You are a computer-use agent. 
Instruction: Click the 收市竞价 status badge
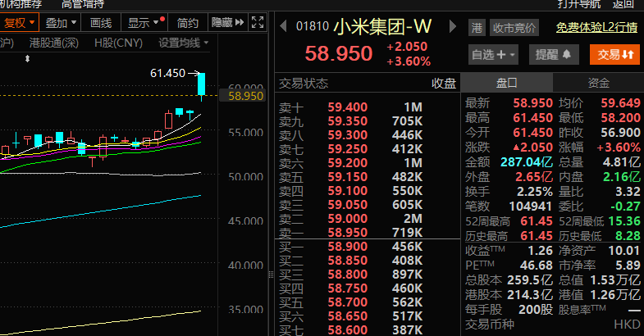tap(514, 28)
